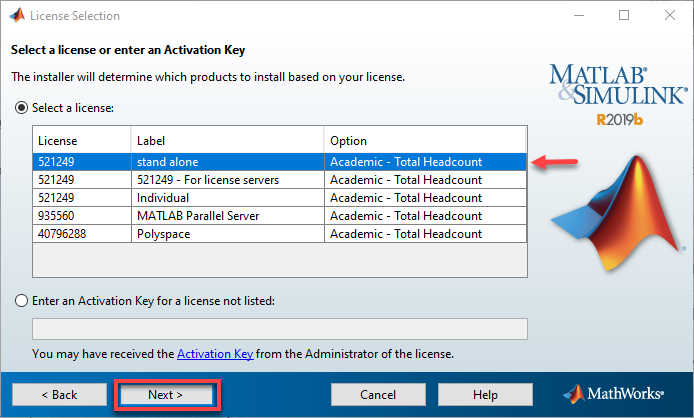Select the MATLAB Parallel Server license 935560
The image size is (694, 418).
click(280, 216)
